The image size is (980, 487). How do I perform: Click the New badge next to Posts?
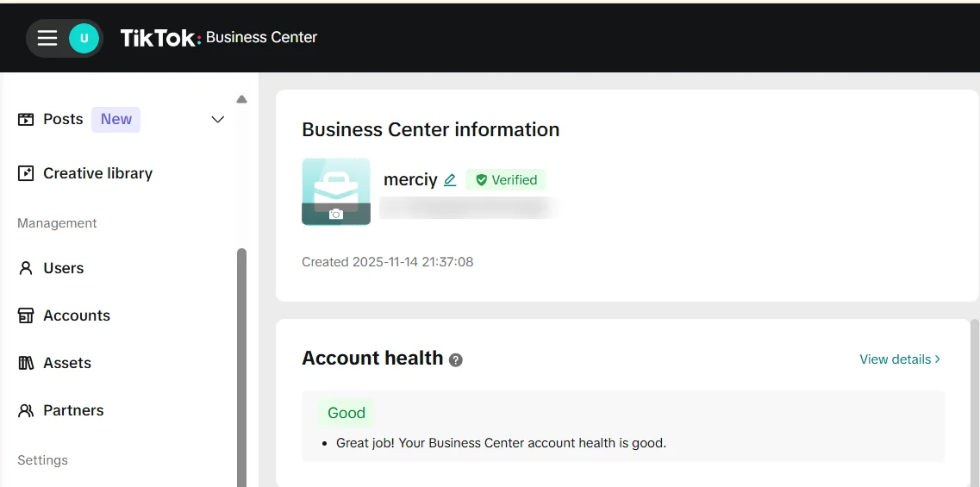(x=115, y=120)
